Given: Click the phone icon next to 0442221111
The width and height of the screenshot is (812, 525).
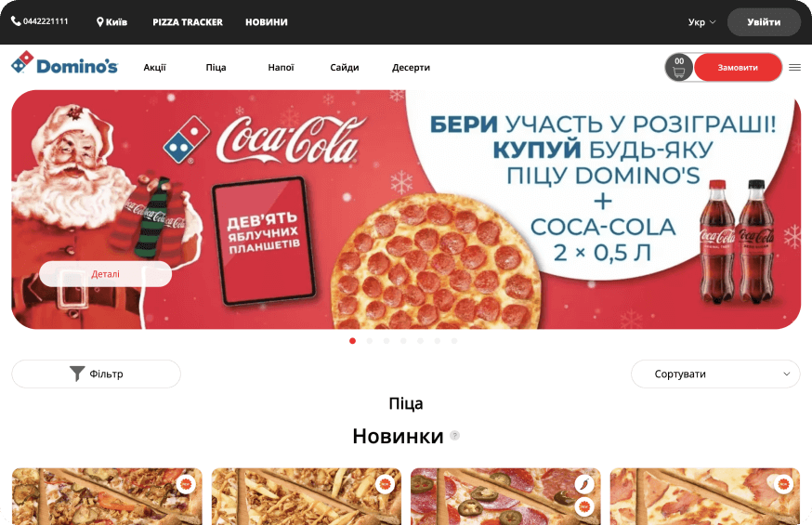Looking at the screenshot, I should click(x=16, y=21).
